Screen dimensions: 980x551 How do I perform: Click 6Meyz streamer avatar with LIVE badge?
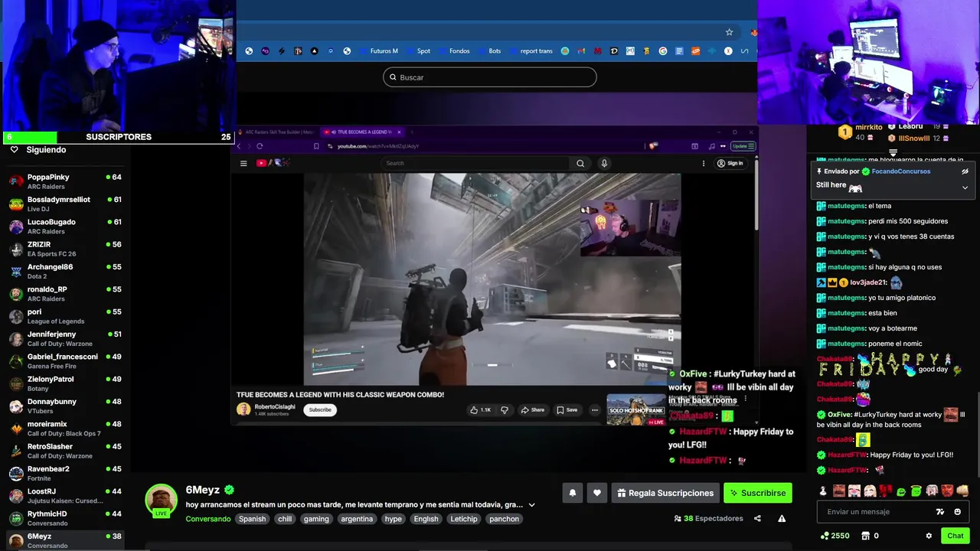162,500
